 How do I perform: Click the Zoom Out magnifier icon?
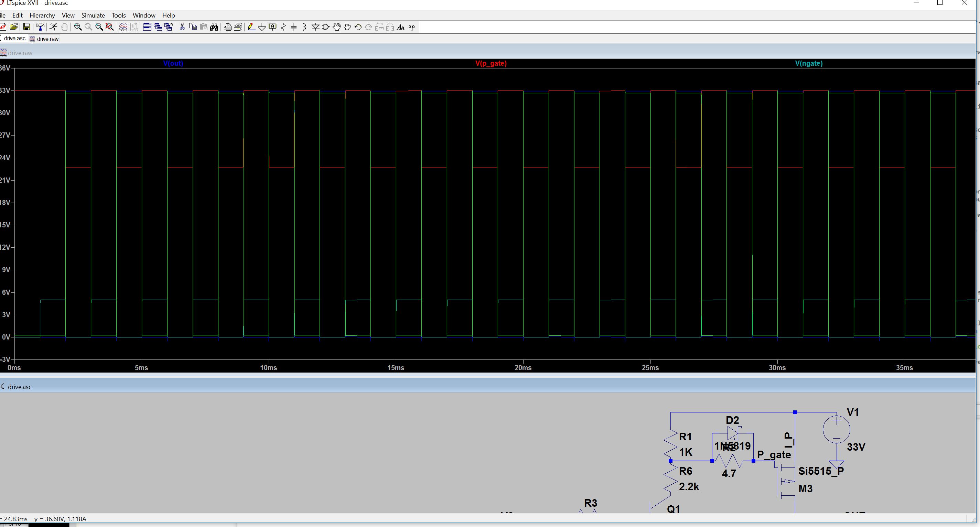(x=99, y=26)
